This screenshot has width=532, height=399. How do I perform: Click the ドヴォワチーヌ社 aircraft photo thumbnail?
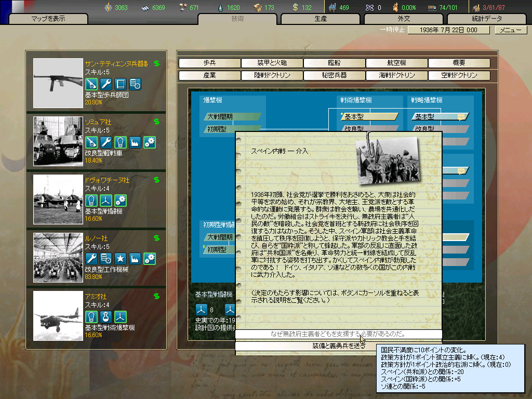click(x=58, y=199)
